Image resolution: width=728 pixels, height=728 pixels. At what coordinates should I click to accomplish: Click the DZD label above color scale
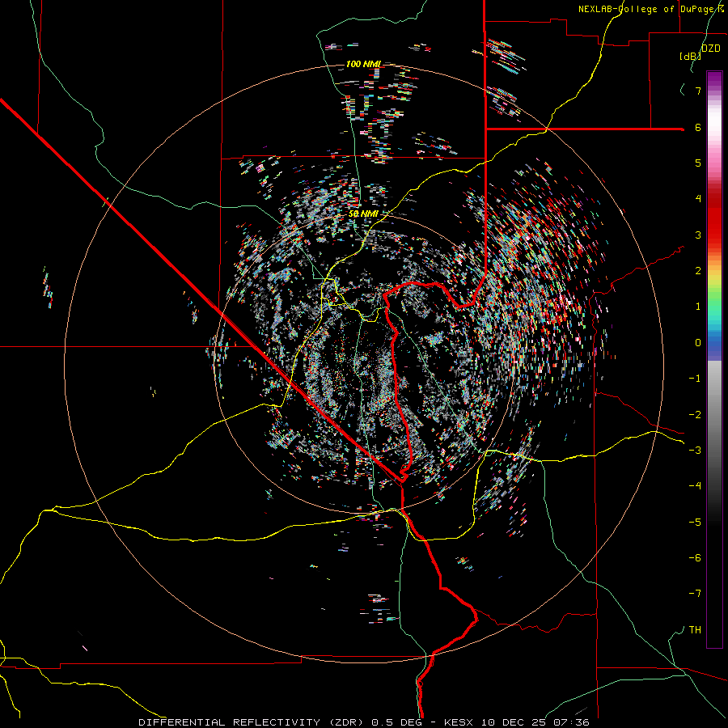[x=711, y=49]
